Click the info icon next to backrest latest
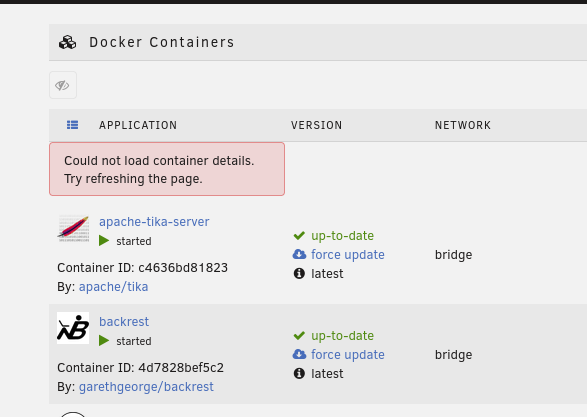The image size is (587, 417). 299,374
